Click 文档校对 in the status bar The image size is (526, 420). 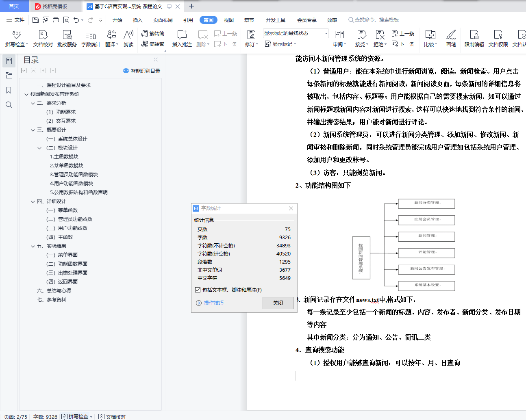coord(112,417)
